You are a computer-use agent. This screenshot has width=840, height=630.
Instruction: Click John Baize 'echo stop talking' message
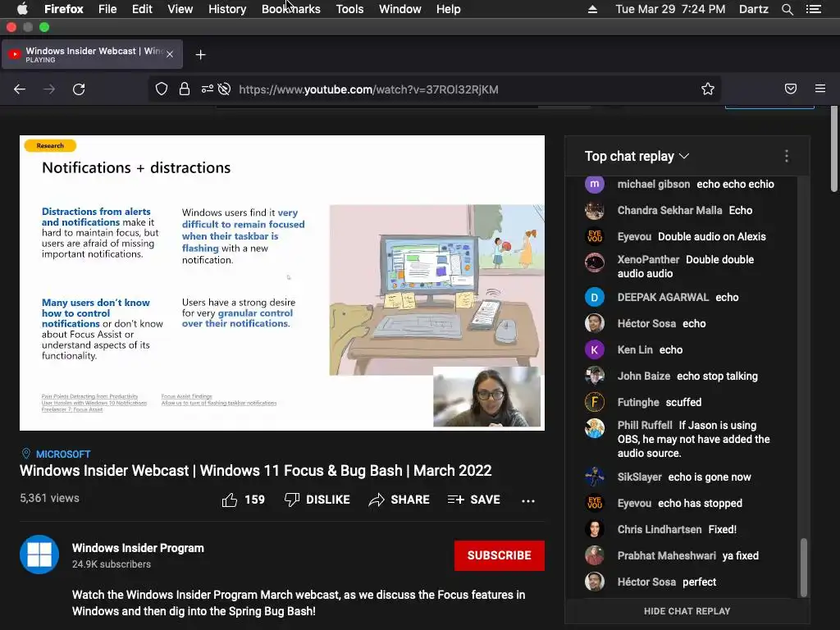717,376
